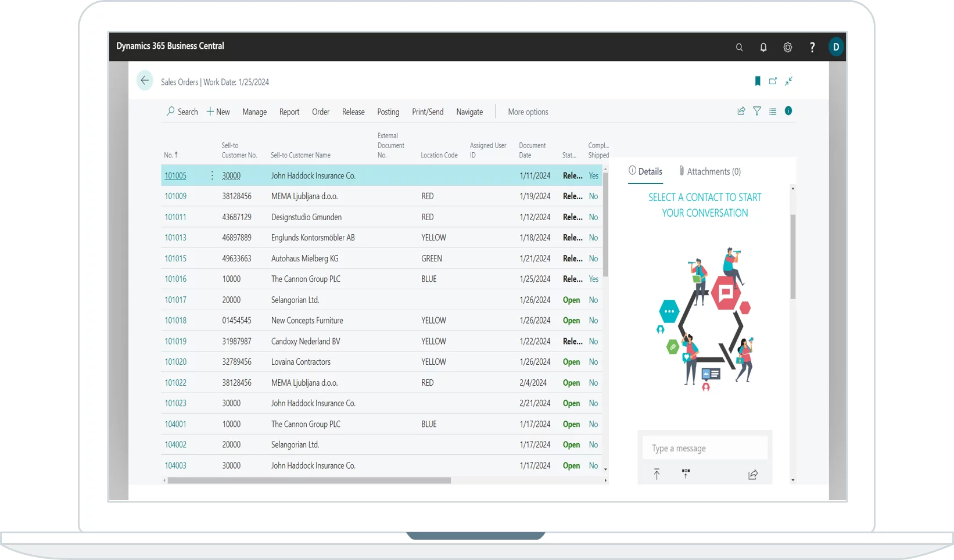Click the share icon in toolbar
Image resolution: width=954 pixels, height=560 pixels.
(741, 111)
